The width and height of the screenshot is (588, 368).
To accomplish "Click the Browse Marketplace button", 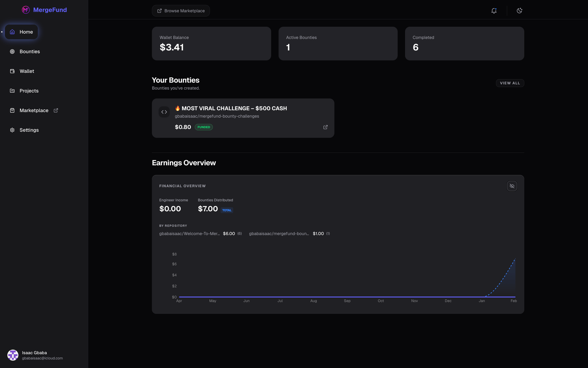I will tap(181, 11).
